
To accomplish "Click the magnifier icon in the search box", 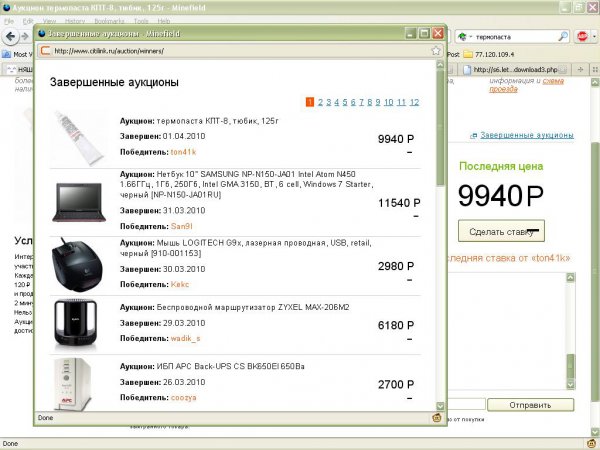I will tap(563, 37).
